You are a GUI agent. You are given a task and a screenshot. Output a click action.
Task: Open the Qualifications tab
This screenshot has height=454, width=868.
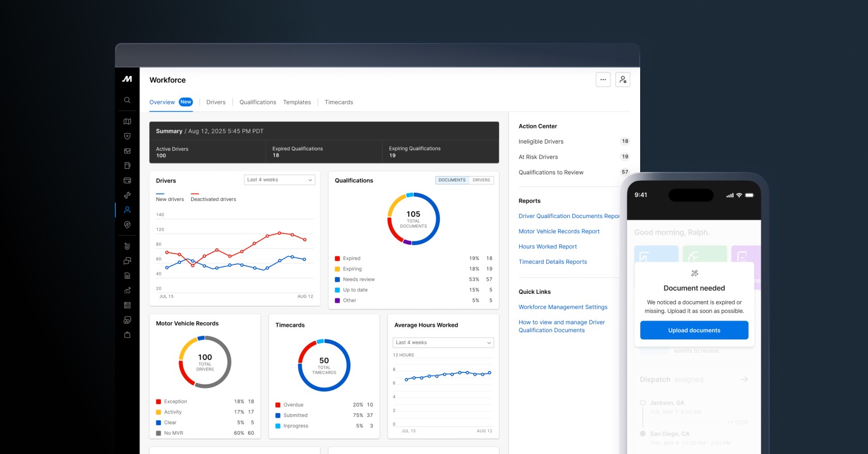pos(257,102)
